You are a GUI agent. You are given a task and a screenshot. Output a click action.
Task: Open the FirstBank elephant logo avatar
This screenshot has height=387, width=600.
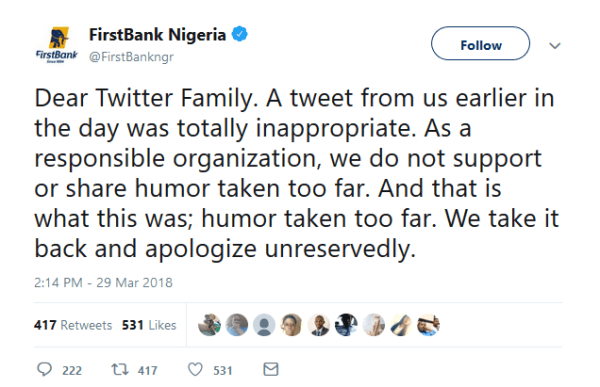pos(57,45)
